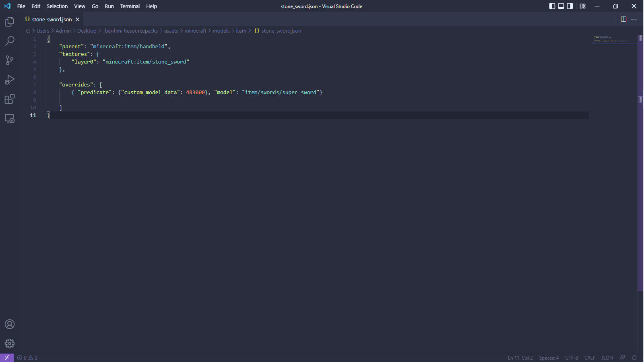Click the feedback icon in status bar
The height and width of the screenshot is (362, 644).
pyautogui.click(x=623, y=358)
